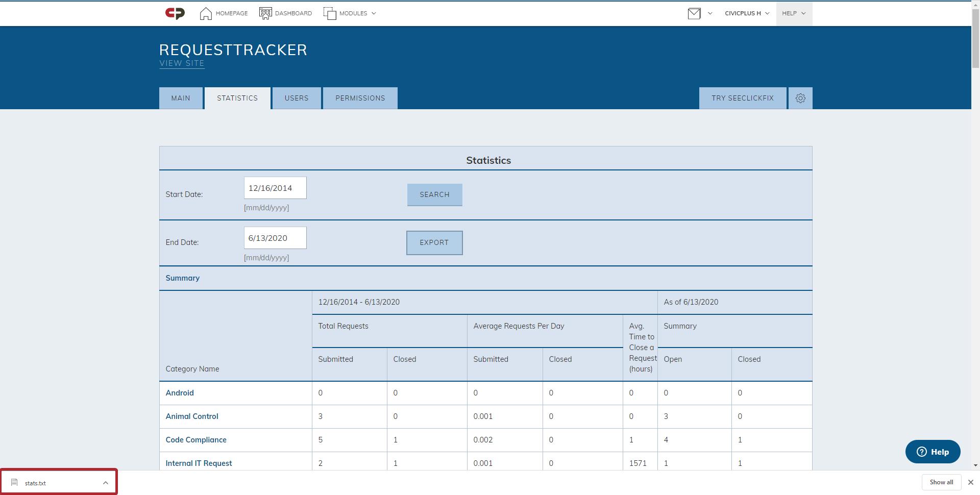980x495 pixels.
Task: Click the DASHBOARD menu label
Action: pyautogui.click(x=293, y=13)
